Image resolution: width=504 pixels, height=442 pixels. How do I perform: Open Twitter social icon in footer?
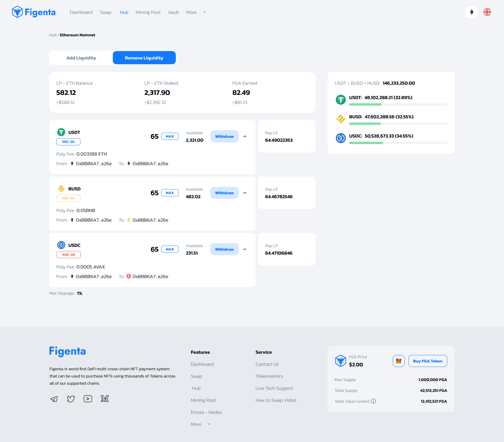pyautogui.click(x=71, y=399)
